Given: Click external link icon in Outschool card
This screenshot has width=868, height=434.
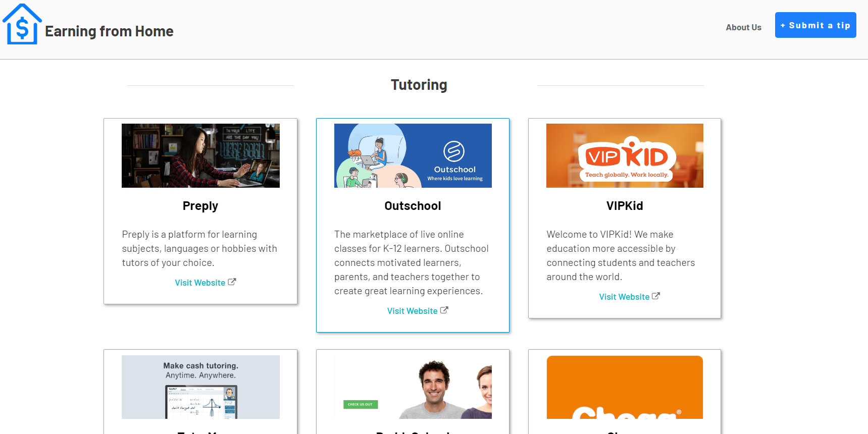Looking at the screenshot, I should [444, 310].
